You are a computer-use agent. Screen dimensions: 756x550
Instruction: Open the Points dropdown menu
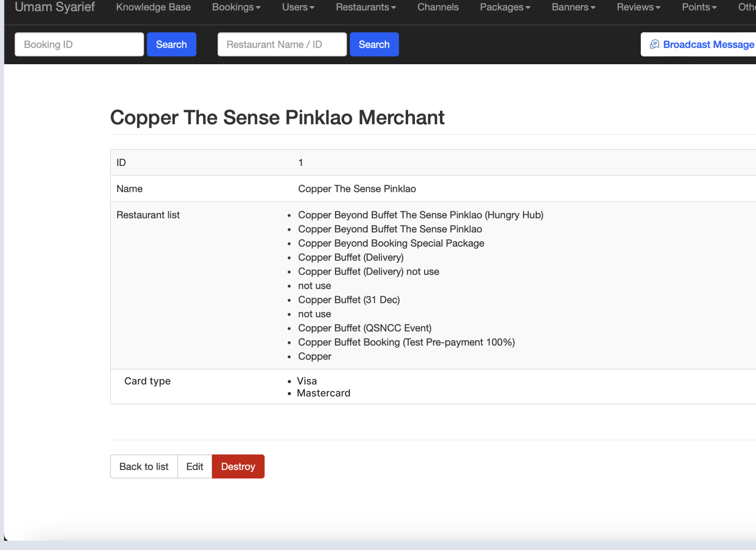[x=699, y=8]
